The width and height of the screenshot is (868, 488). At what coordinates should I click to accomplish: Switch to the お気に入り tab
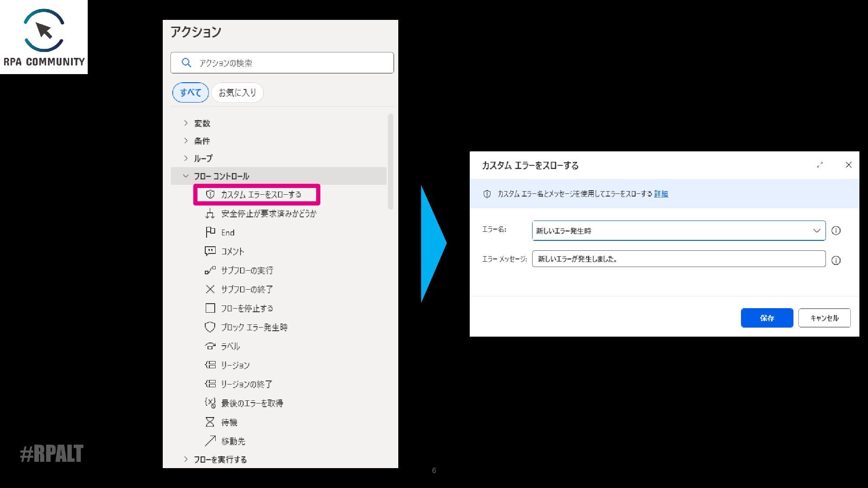(x=237, y=93)
